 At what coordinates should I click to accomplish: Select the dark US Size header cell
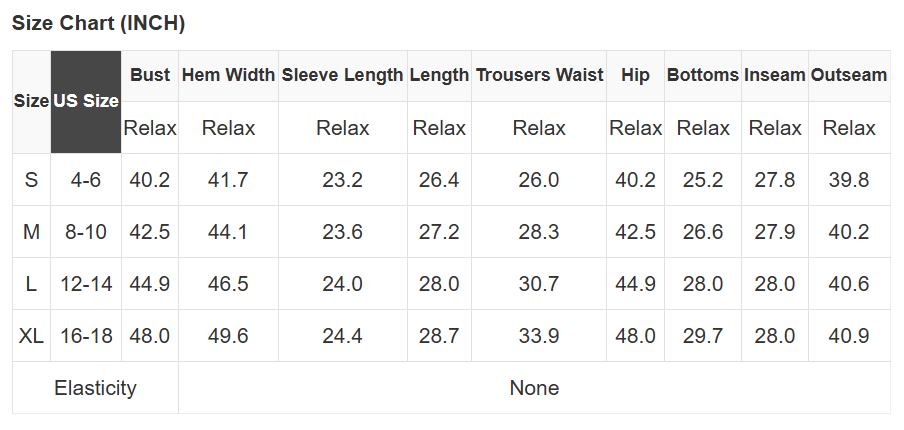(86, 101)
